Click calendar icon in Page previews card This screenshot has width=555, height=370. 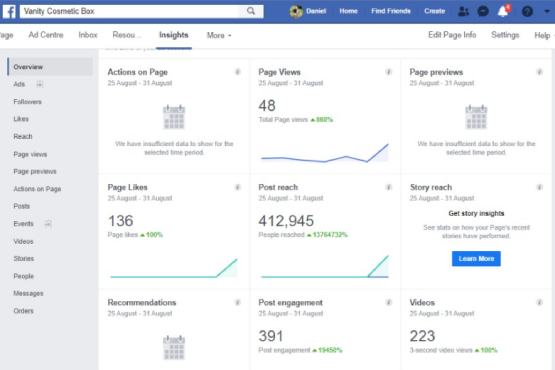point(476,117)
